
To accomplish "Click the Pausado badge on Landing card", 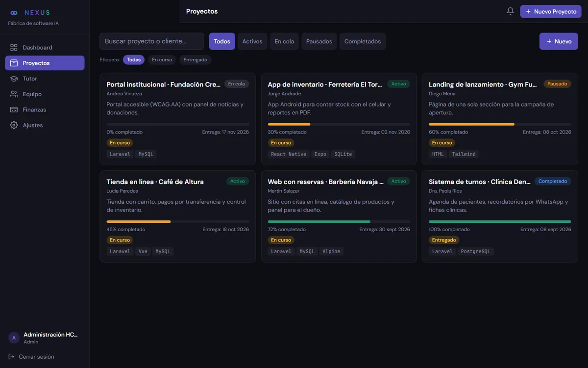I will click(x=557, y=84).
